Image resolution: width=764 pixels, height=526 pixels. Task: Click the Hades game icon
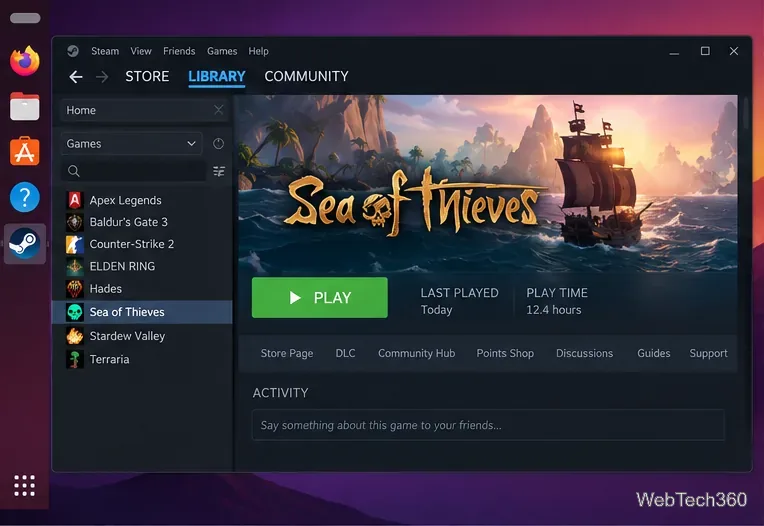pyautogui.click(x=75, y=289)
